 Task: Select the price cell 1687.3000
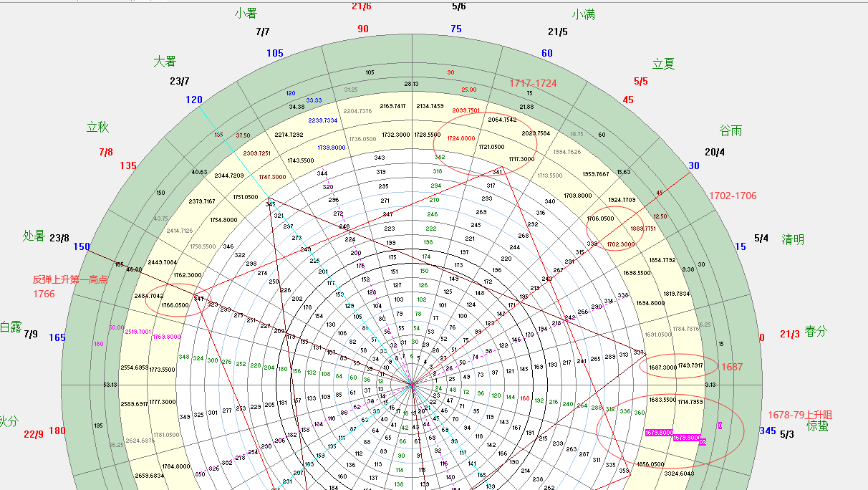[662, 367]
